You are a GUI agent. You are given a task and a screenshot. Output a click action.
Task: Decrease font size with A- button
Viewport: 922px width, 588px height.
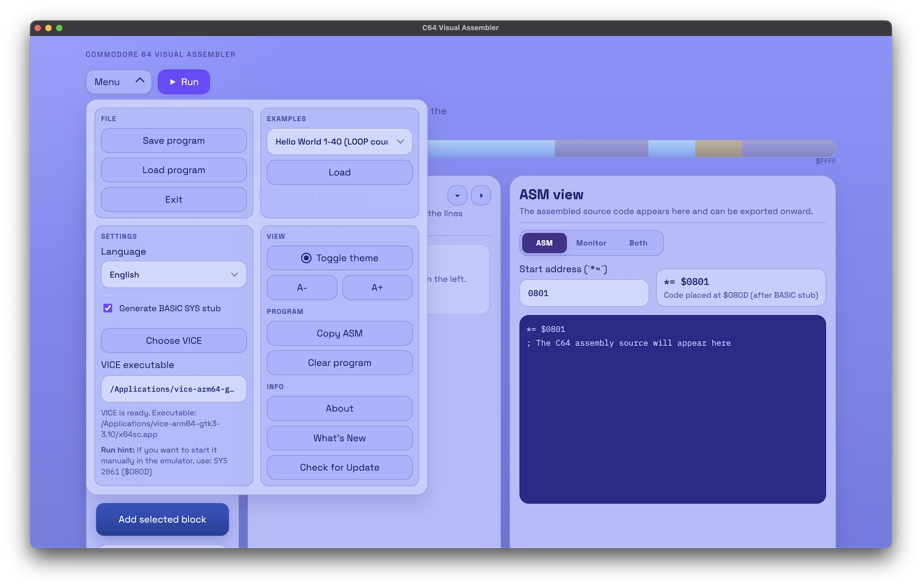pyautogui.click(x=302, y=288)
